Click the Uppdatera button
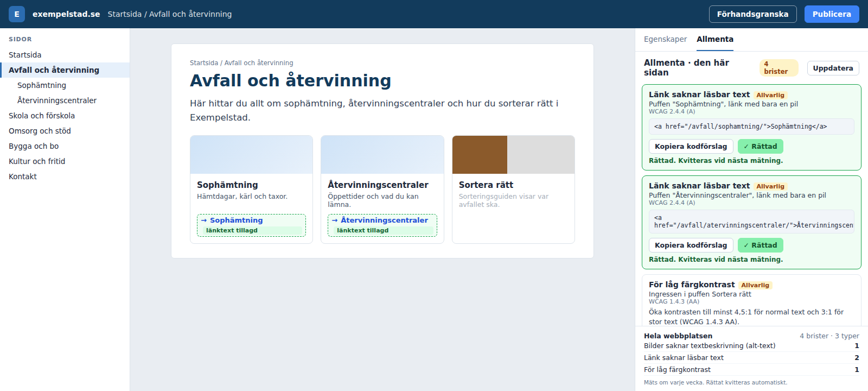The width and height of the screenshot is (868, 391). (x=833, y=68)
